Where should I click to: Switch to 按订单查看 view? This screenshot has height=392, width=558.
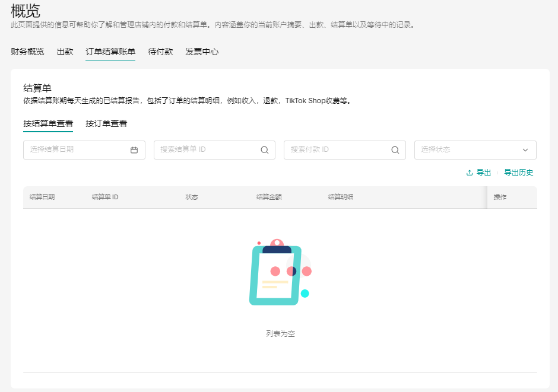pyautogui.click(x=106, y=123)
